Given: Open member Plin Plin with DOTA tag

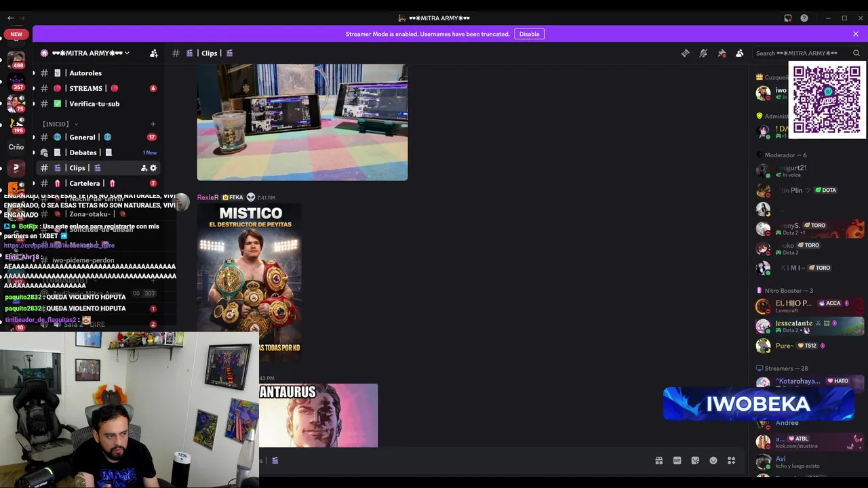Looking at the screenshot, I should pos(810,190).
